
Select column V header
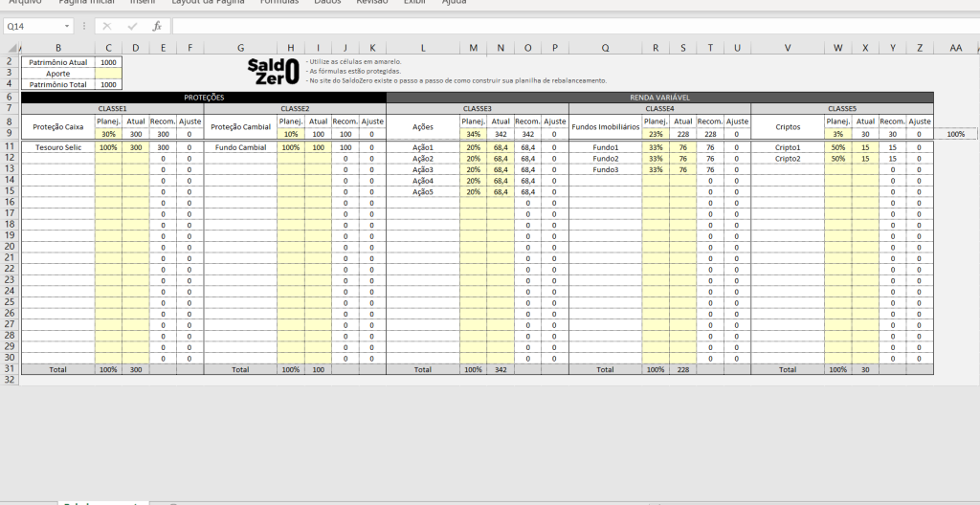point(788,48)
